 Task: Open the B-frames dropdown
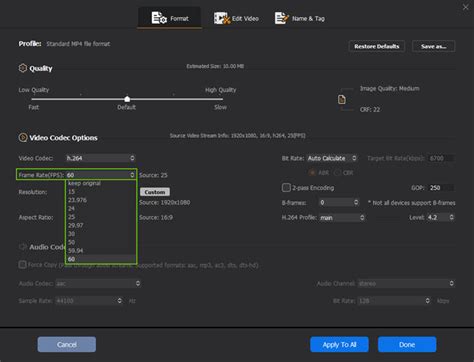click(339, 202)
